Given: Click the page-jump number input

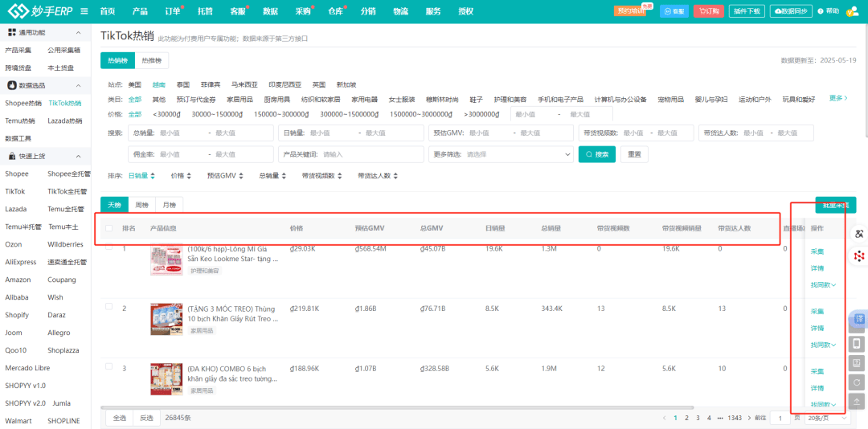Looking at the screenshot, I should pos(780,418).
